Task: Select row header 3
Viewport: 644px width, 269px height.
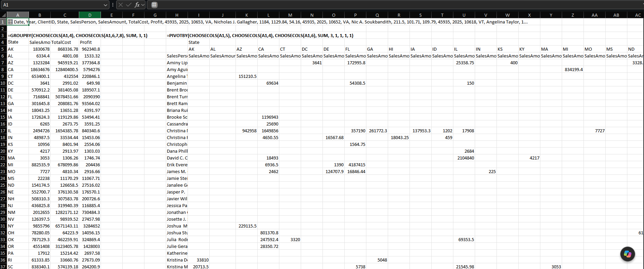Action: (3, 35)
